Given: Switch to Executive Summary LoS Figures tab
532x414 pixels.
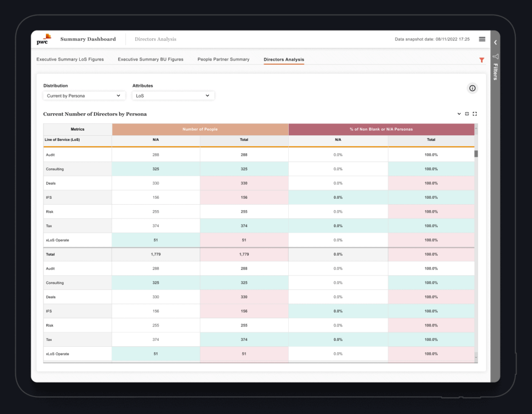Looking at the screenshot, I should pyautogui.click(x=70, y=59).
